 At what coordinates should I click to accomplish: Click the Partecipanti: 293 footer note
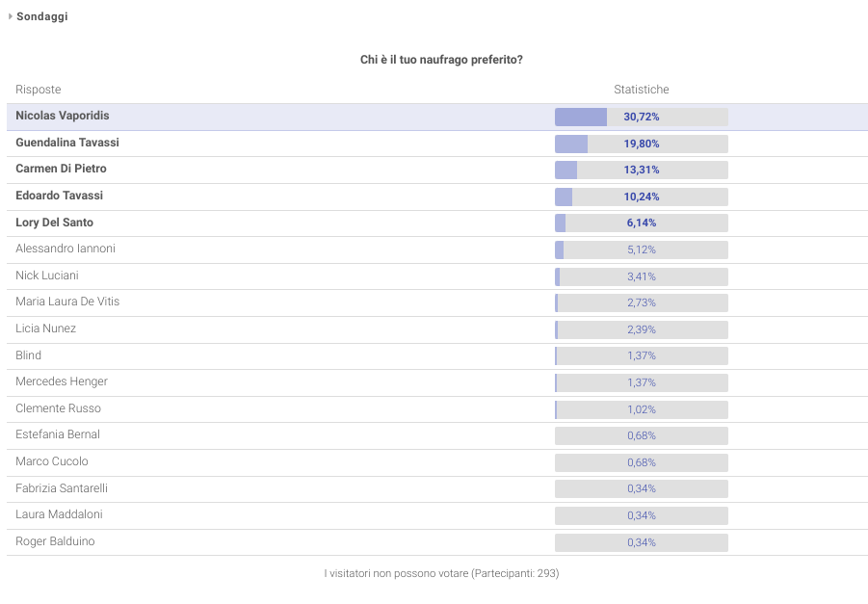[x=441, y=573]
